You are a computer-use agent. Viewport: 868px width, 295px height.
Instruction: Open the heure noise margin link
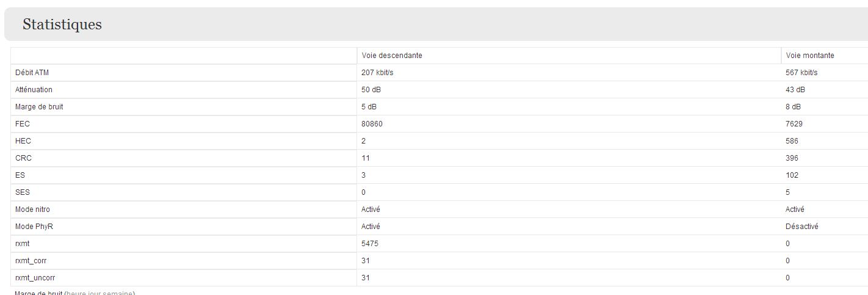[76, 293]
